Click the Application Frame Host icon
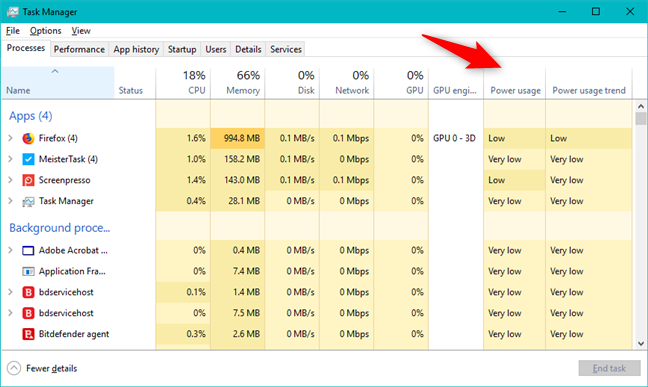Screen dimensions: 648x387 (28, 272)
